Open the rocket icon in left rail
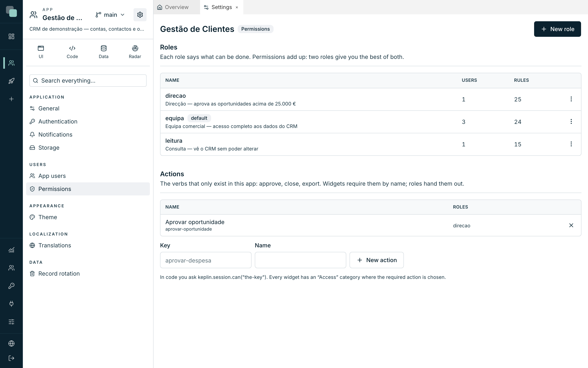Screen dimensions: 588x368 click(11, 81)
